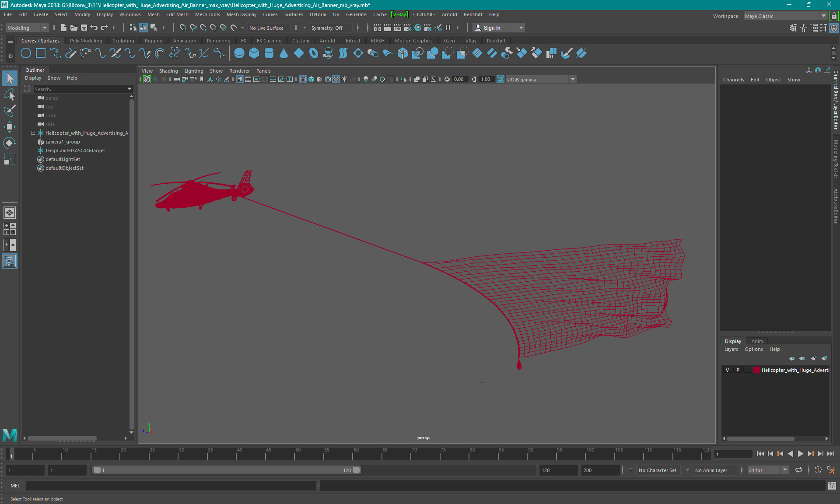The image size is (840, 504).
Task: Open the Workspace Maya Classic dropdown
Action: pos(785,16)
